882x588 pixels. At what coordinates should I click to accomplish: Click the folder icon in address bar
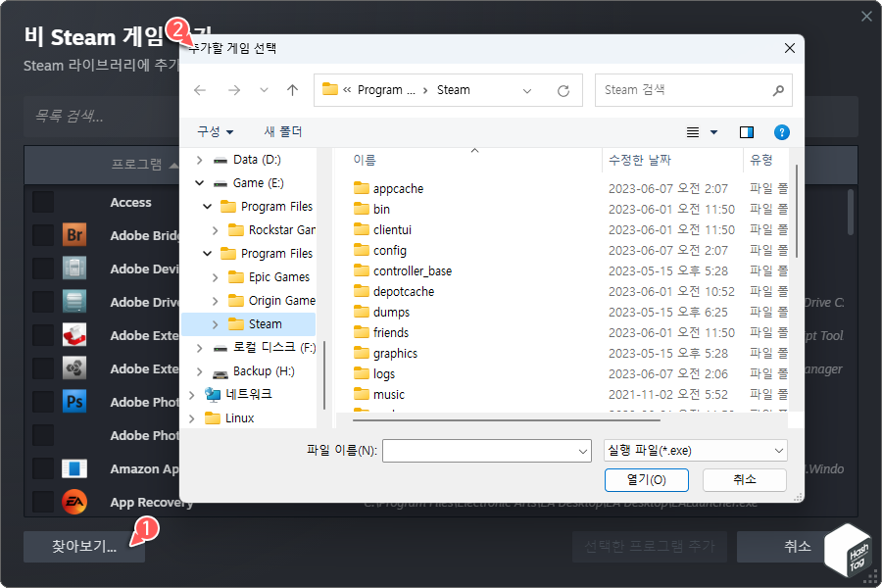tap(330, 89)
